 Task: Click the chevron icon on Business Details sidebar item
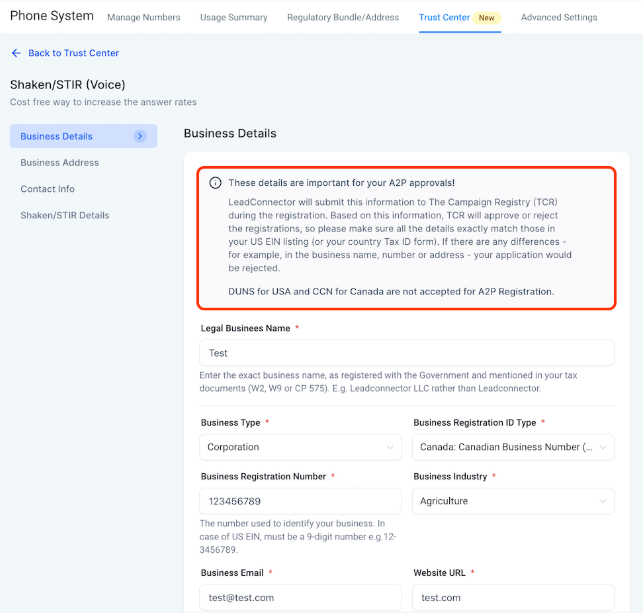click(140, 136)
